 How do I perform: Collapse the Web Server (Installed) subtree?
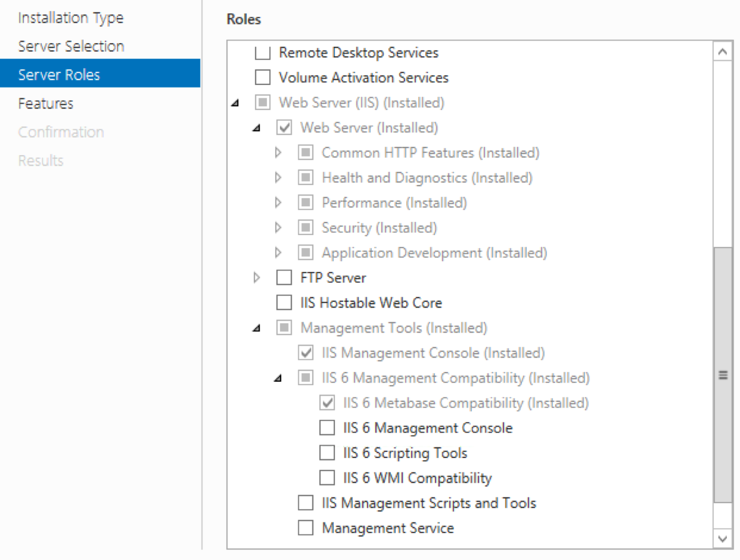(x=257, y=128)
